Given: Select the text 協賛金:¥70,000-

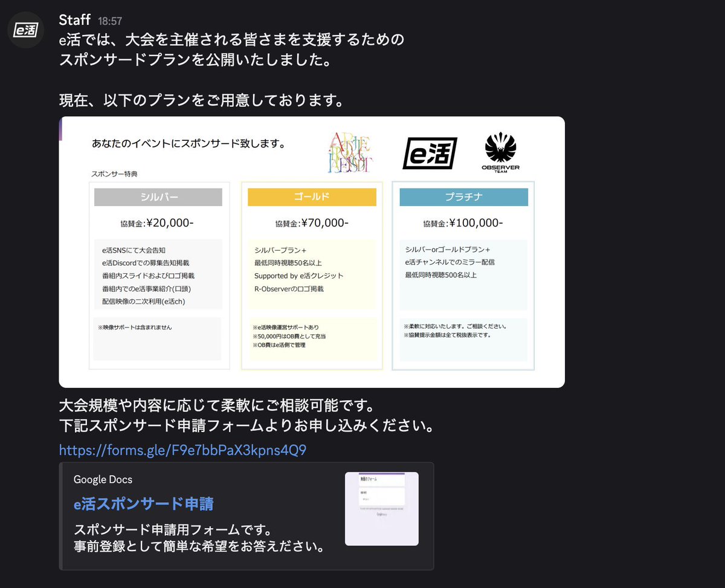Looking at the screenshot, I should click(x=312, y=223).
